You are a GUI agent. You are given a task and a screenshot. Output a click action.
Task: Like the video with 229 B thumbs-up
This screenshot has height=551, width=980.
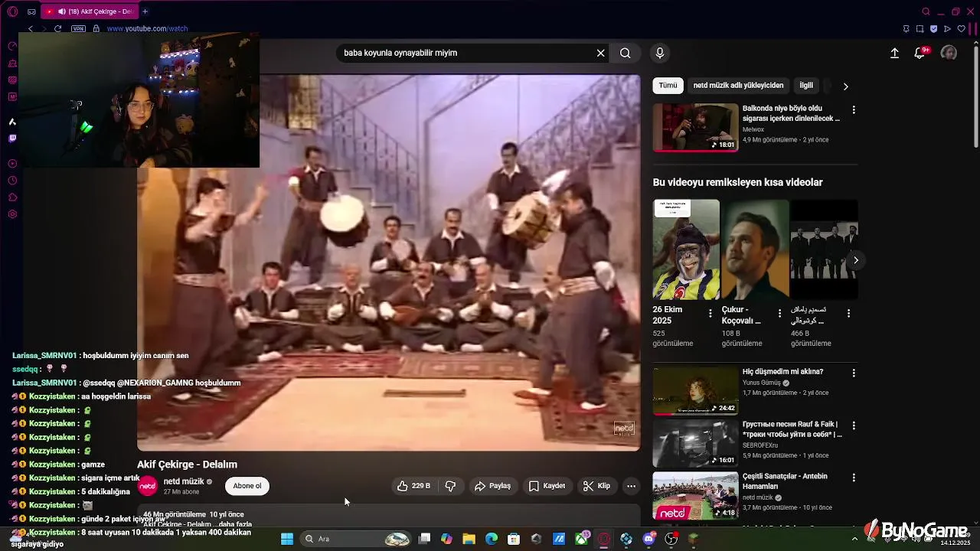coord(413,486)
